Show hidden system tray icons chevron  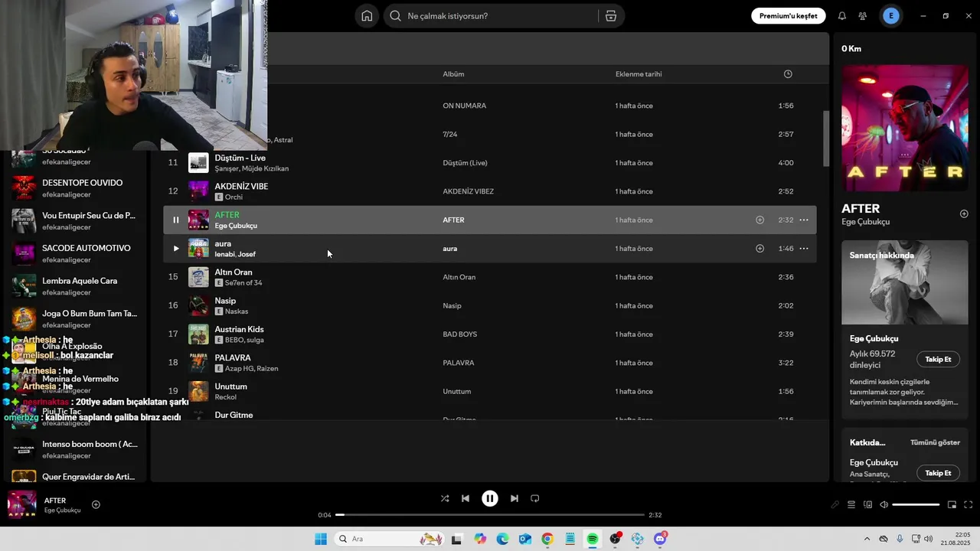click(x=867, y=539)
